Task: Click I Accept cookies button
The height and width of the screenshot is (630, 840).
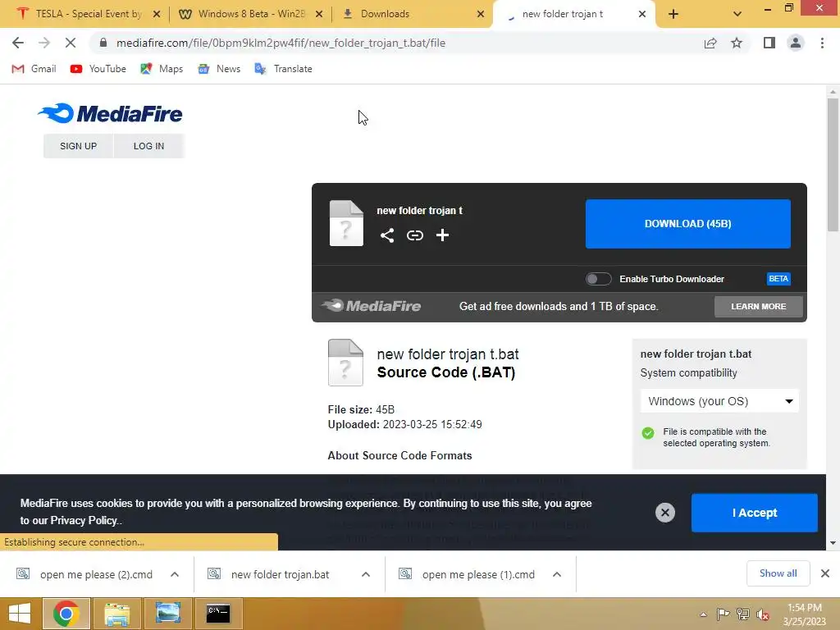Action: point(755,513)
